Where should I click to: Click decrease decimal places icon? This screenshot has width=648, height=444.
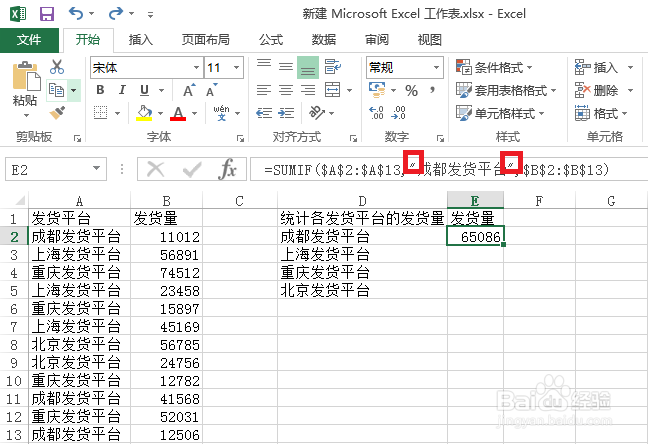398,112
